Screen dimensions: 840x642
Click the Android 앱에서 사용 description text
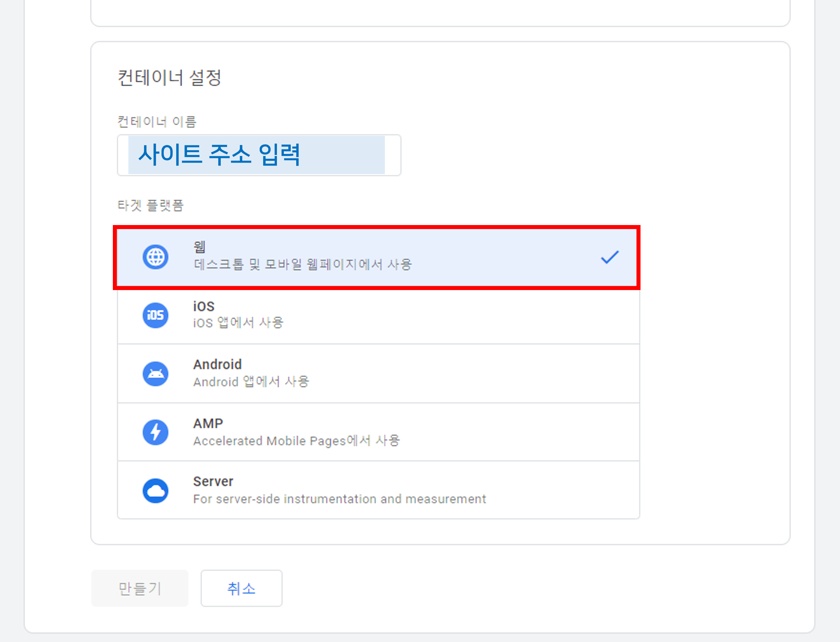251,382
